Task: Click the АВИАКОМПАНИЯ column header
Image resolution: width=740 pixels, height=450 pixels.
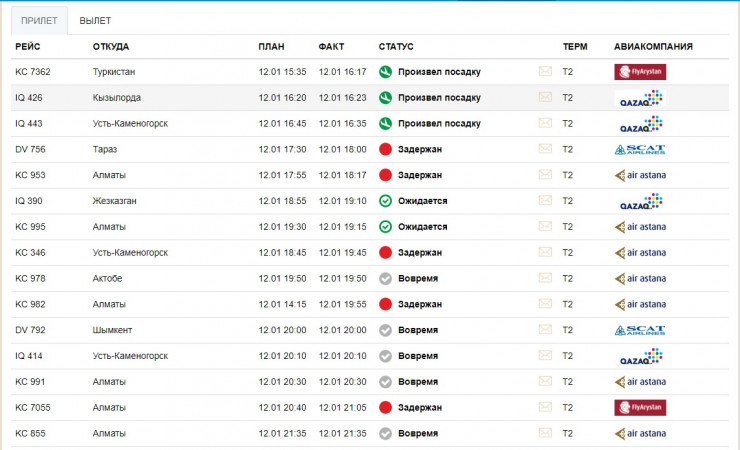Action: click(653, 47)
